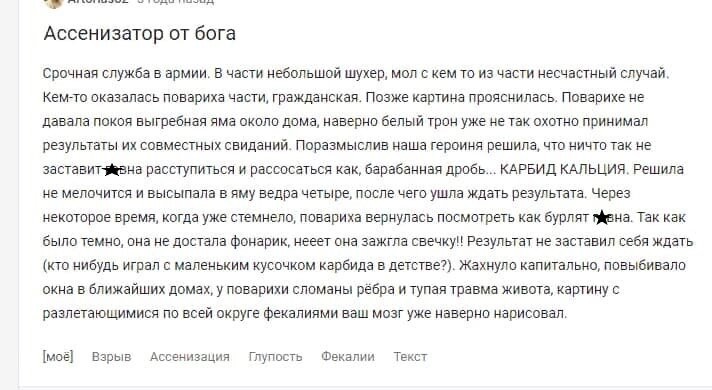
Task: Open the "Глупость" tag
Action: pos(275,357)
